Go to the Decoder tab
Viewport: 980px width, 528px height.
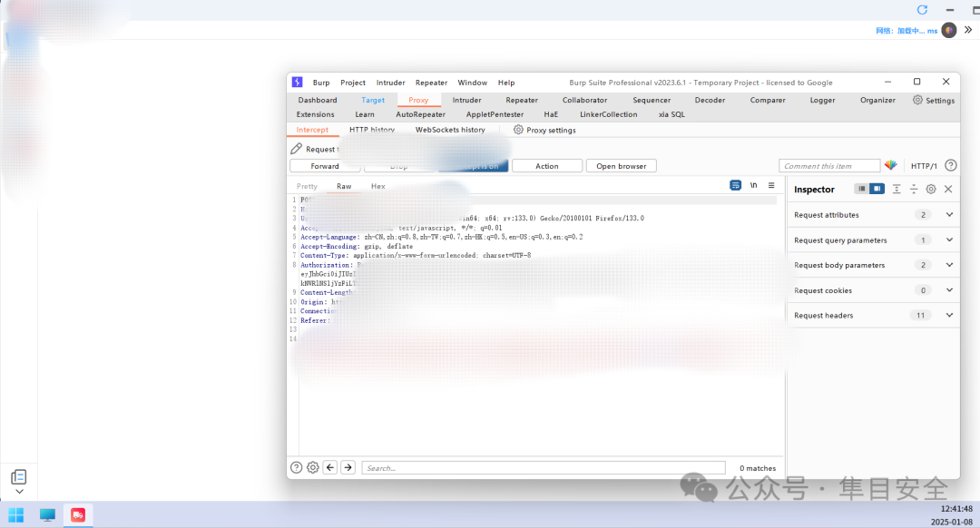pos(710,100)
